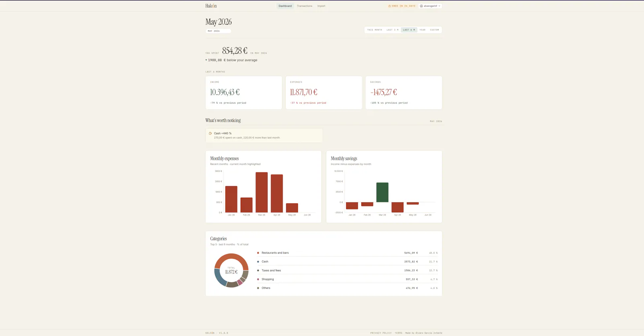Click the Restaurants and bars category row label
The image size is (644, 336).
[x=275, y=253]
